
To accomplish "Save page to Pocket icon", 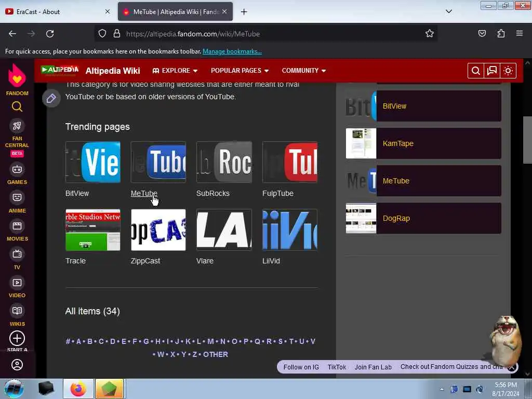I will 482,33.
